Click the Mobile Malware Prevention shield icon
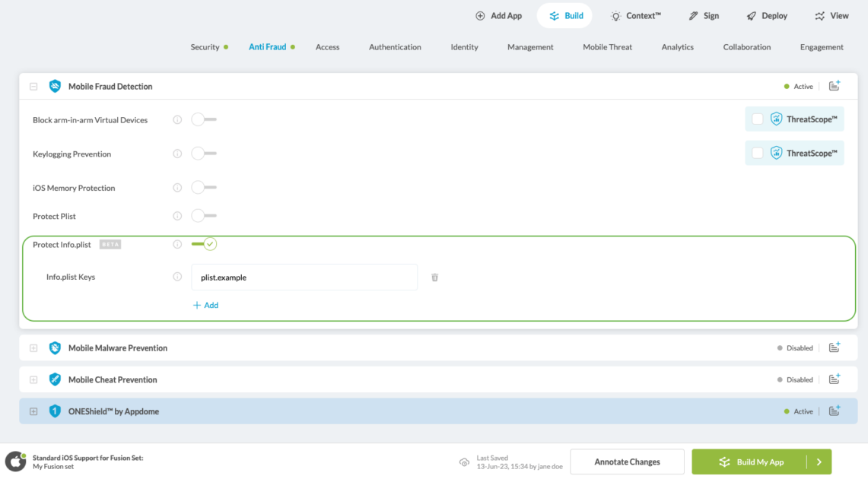 [x=55, y=348]
